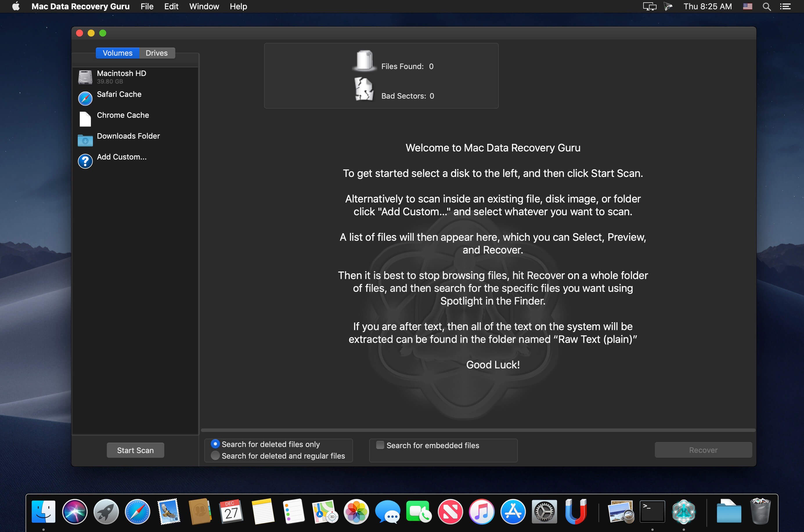Open the Help menu
This screenshot has width=804, height=532.
(238, 6)
